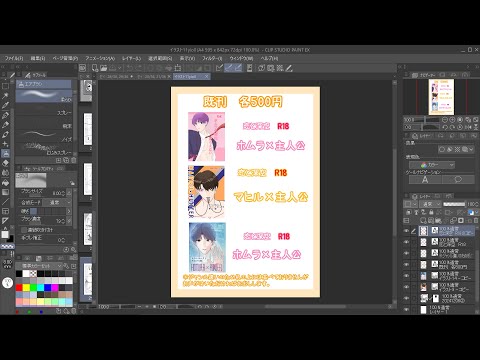Adjust the layer opacity slider
Image resolution: width=480 pixels, height=360 pixels.
(454, 204)
